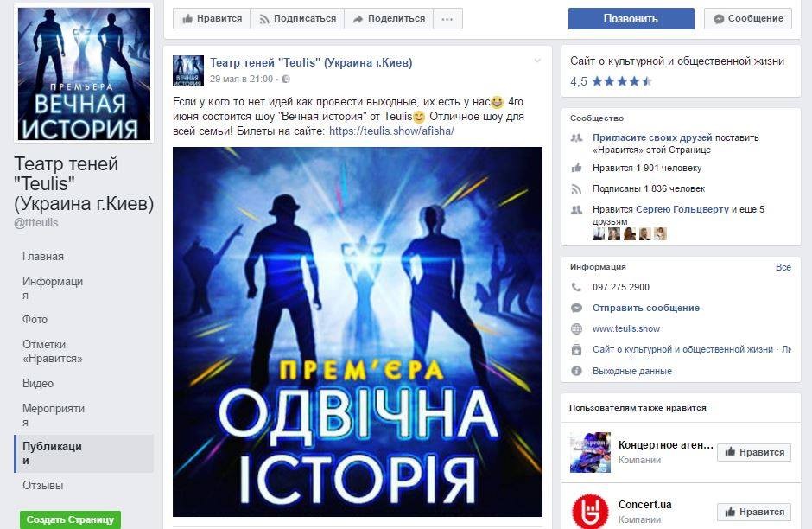812x529 pixels.
Task: Click the messenger icon beside Отправить сообщение
Action: pos(576,308)
